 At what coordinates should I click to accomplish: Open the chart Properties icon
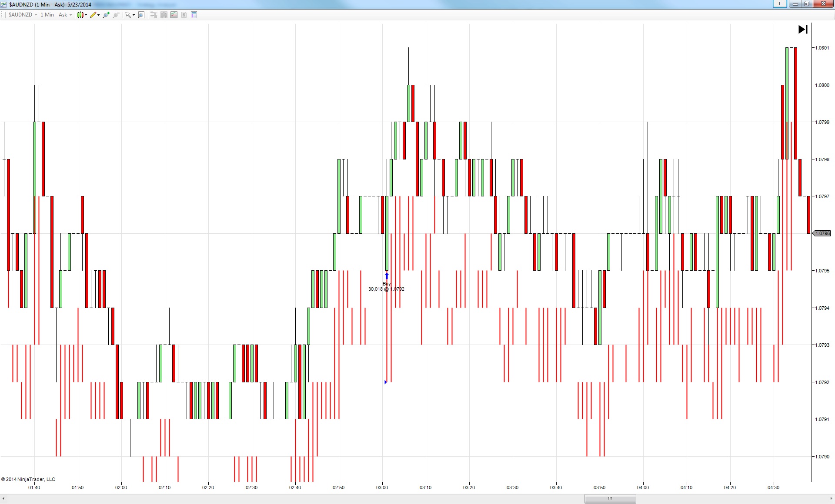[x=194, y=15]
